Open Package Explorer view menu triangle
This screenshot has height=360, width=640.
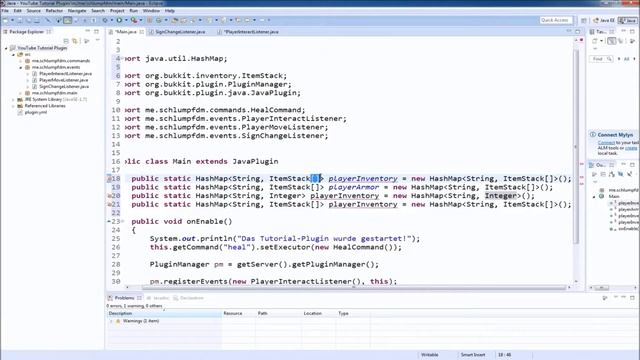coord(97,40)
